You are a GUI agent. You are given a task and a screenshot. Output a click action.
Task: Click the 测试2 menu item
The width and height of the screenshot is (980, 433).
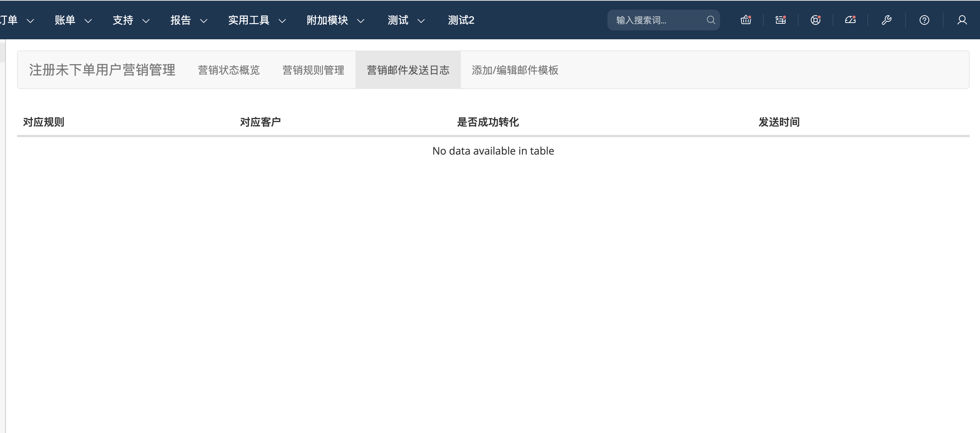click(461, 20)
